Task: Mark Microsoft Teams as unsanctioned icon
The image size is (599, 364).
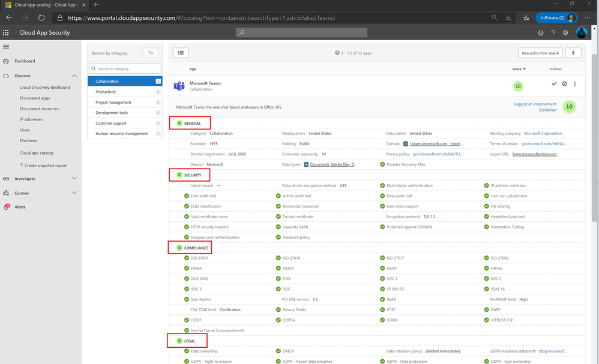Action: pos(564,83)
